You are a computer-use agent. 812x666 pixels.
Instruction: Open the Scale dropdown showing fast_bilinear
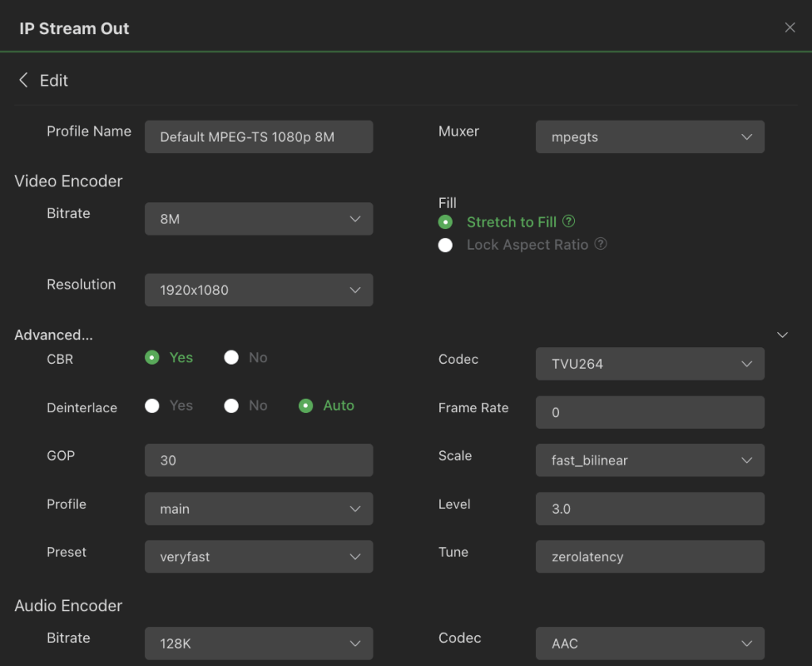650,460
